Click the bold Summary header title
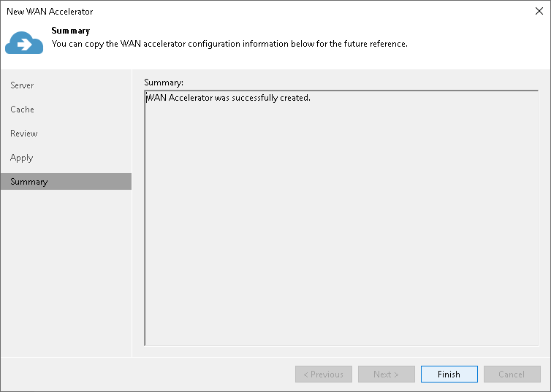This screenshot has width=551, height=392. tap(71, 31)
